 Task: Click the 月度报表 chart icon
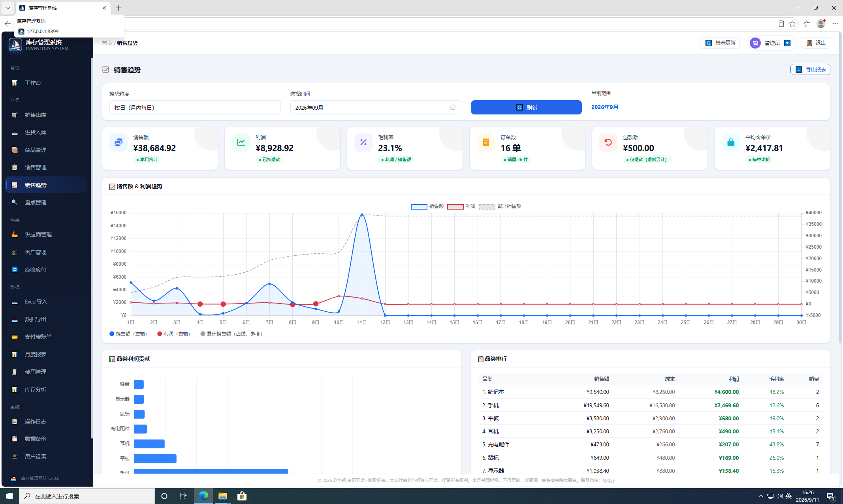point(15,354)
